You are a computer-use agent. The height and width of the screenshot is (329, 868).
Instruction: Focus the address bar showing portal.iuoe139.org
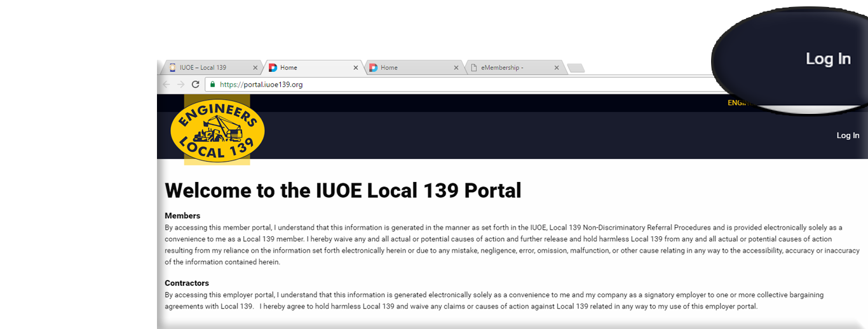(445, 85)
